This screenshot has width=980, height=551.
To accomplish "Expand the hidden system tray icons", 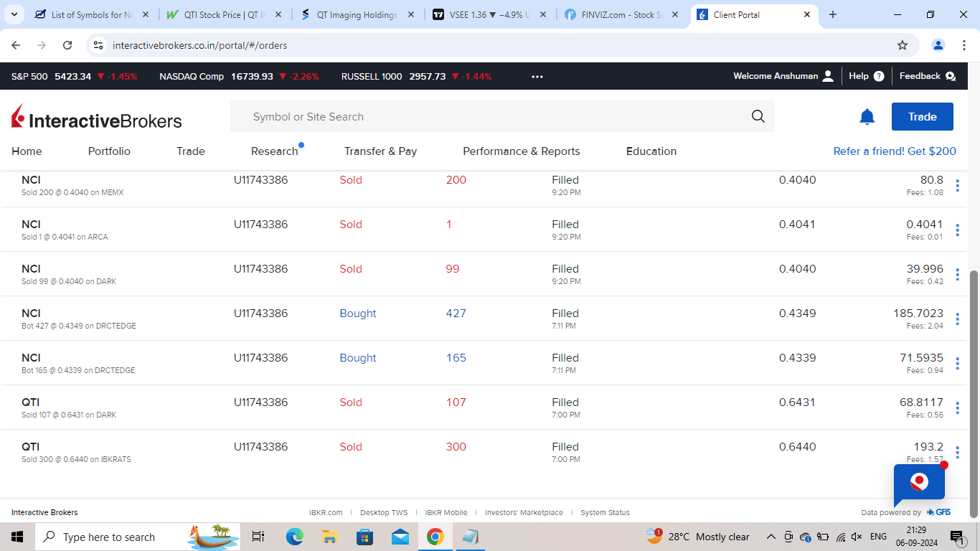I will (771, 537).
